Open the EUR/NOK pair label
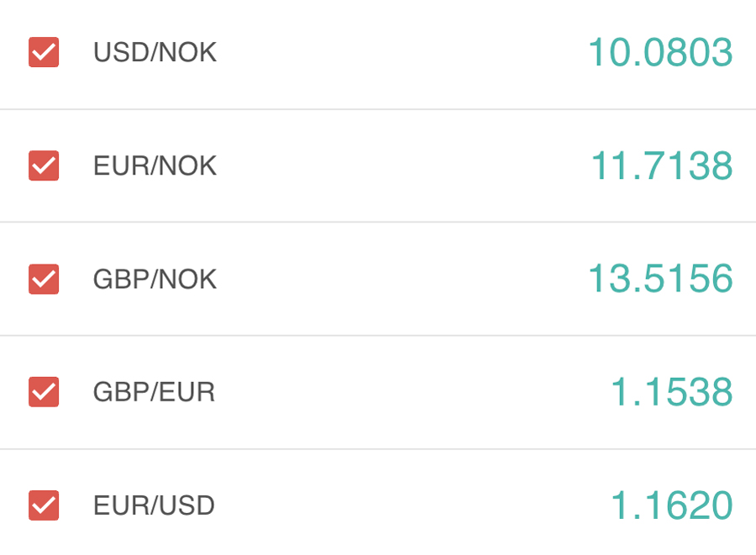756x555 pixels. coord(155,165)
